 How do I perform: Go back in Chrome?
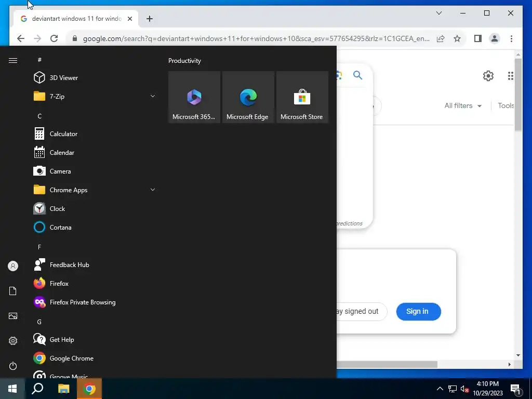[x=21, y=38]
